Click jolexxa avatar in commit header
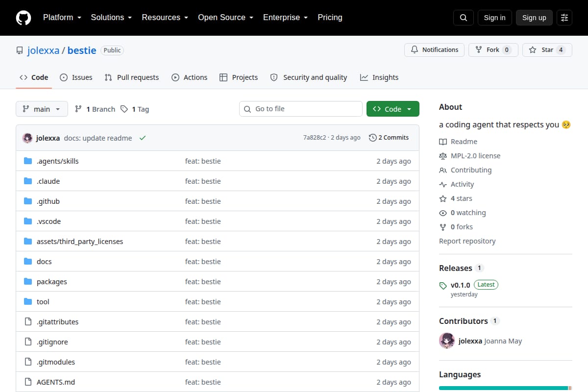The width and height of the screenshot is (588, 392). click(x=27, y=138)
